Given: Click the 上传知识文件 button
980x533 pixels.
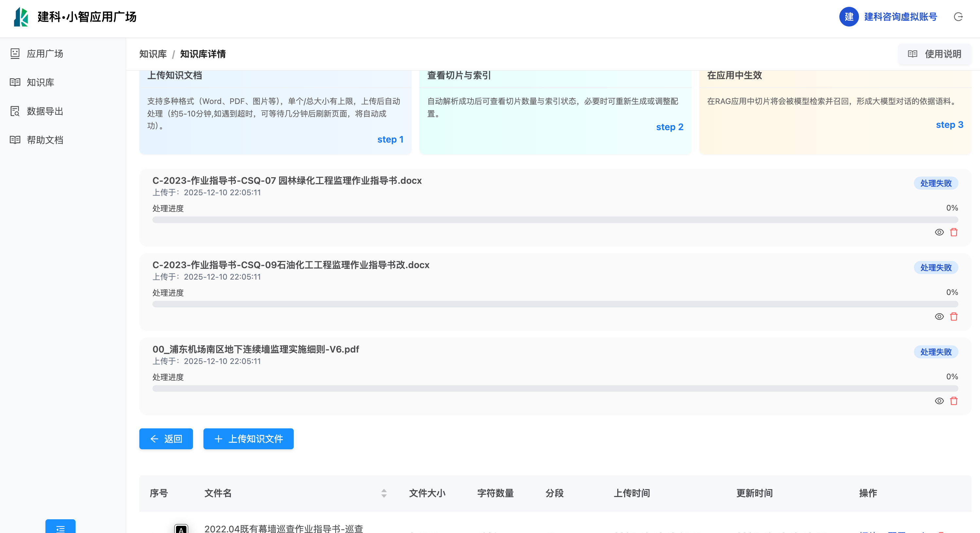Looking at the screenshot, I should (248, 438).
